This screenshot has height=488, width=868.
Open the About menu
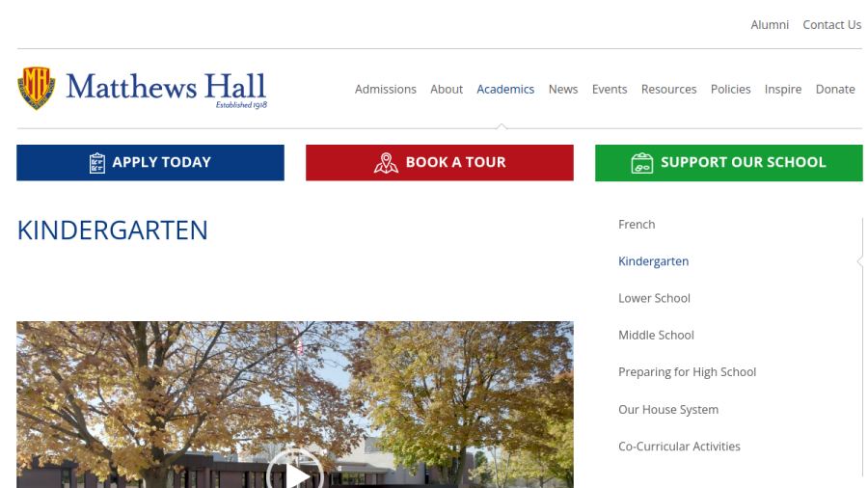click(x=447, y=89)
